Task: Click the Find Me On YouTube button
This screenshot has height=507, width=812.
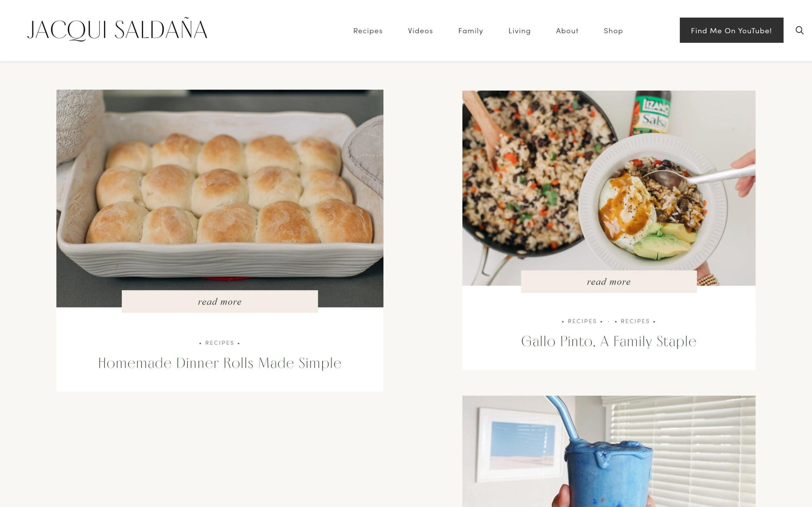Action: point(731,30)
